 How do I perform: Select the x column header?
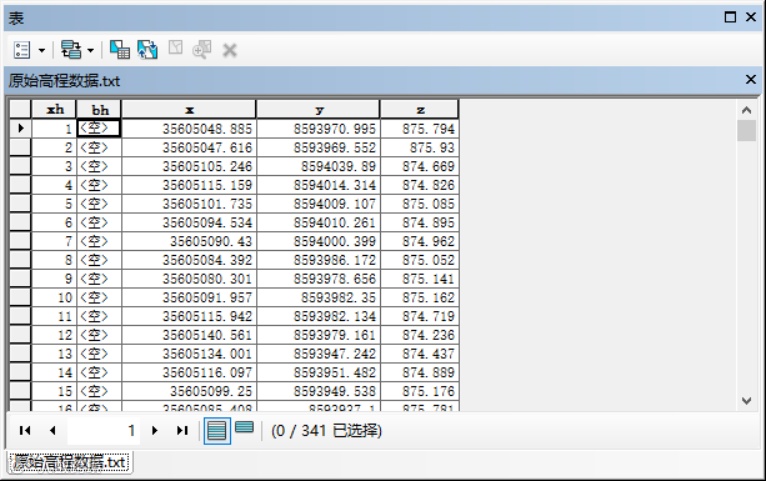click(189, 109)
